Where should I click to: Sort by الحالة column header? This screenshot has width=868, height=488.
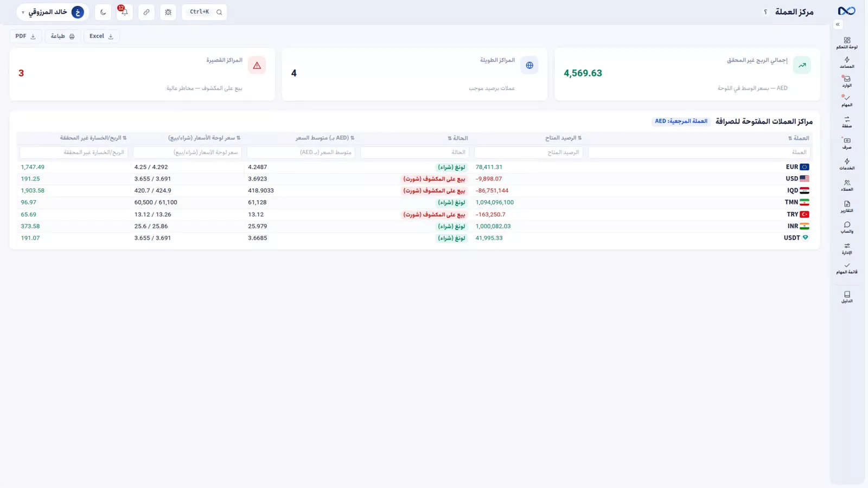pos(458,138)
